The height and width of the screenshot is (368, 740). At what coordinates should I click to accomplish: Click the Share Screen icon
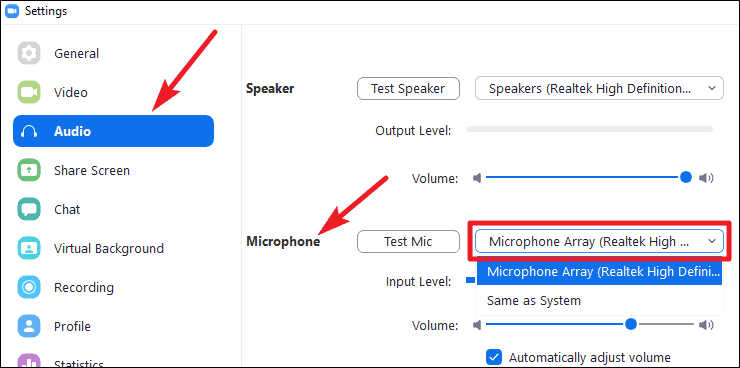pos(29,170)
